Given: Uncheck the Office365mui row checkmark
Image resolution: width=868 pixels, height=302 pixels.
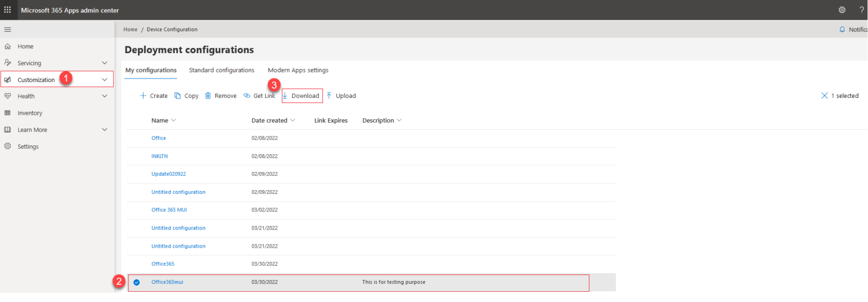Looking at the screenshot, I should [x=136, y=282].
